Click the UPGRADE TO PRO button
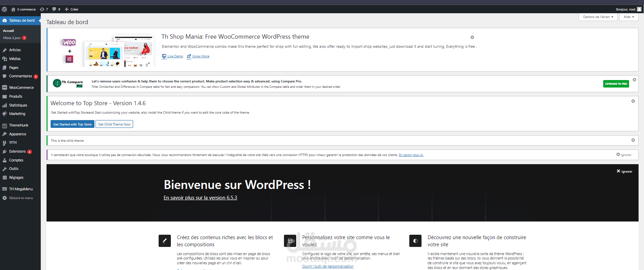644x270 pixels. pyautogui.click(x=616, y=84)
